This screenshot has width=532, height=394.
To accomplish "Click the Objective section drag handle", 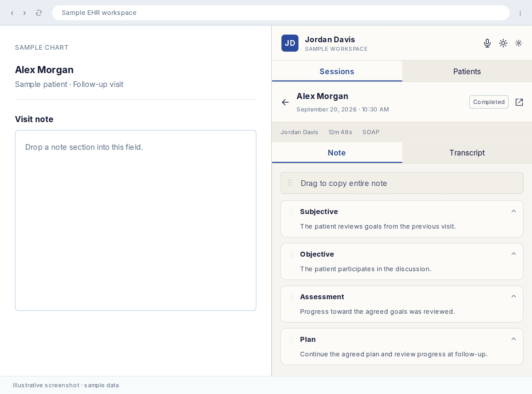I will pyautogui.click(x=292, y=255).
